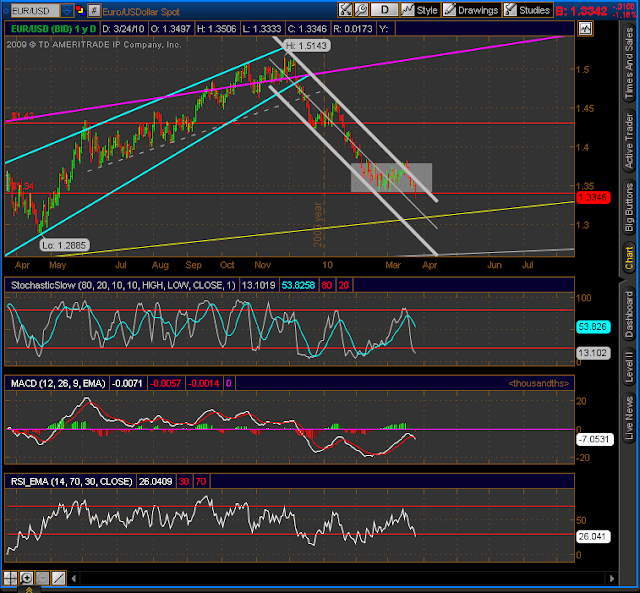The image size is (640, 593).
Task: Click the wrench settings icon
Action: pos(361,10)
